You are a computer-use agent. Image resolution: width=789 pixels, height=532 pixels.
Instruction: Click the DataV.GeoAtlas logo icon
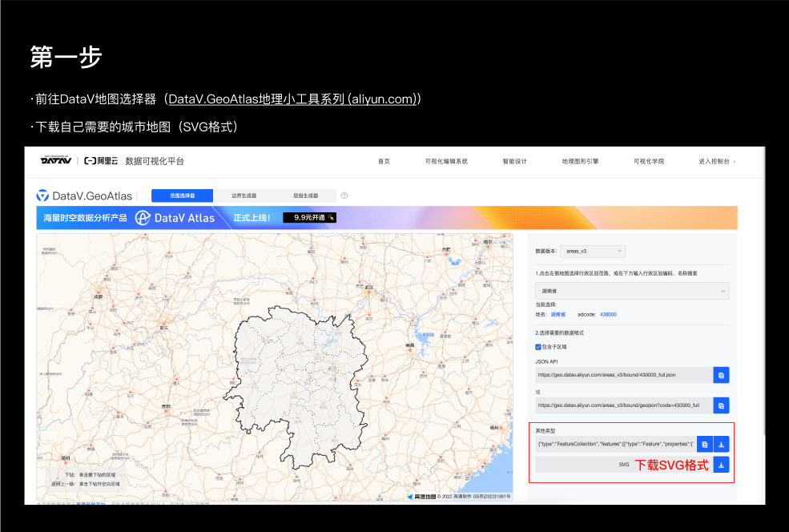click(x=42, y=195)
